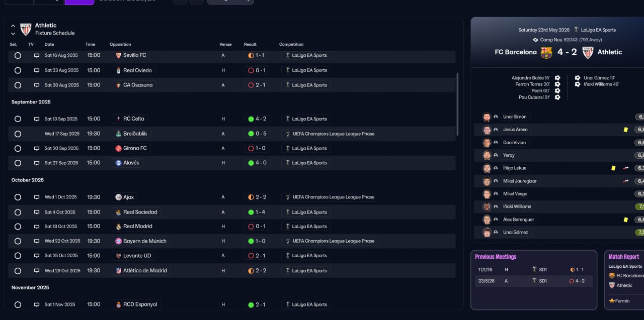Click the Athletic crest next to the 4 - 2 score
The width and height of the screenshot is (644, 320).
pyautogui.click(x=588, y=53)
